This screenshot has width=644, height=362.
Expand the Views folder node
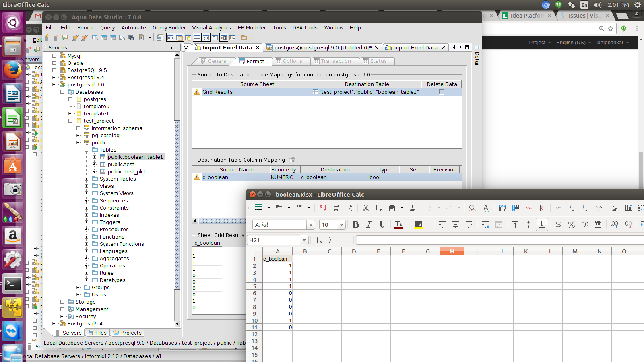[87, 186]
